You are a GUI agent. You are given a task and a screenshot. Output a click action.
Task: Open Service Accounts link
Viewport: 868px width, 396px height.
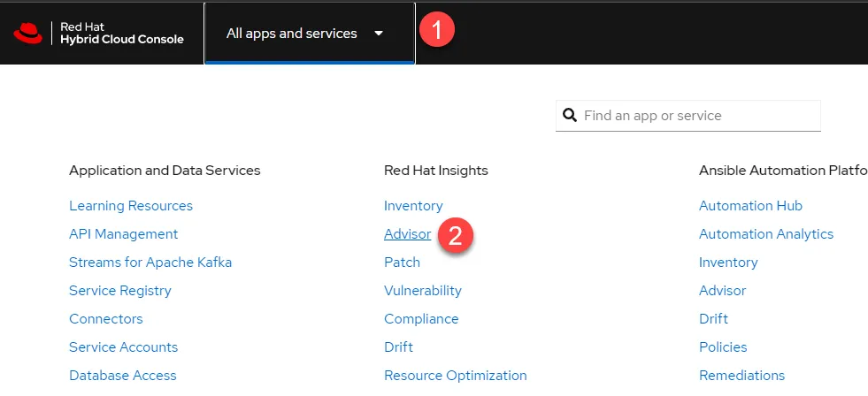[x=124, y=346]
